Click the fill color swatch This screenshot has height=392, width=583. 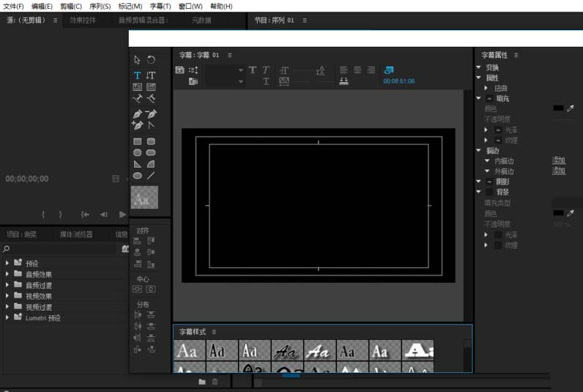(558, 108)
